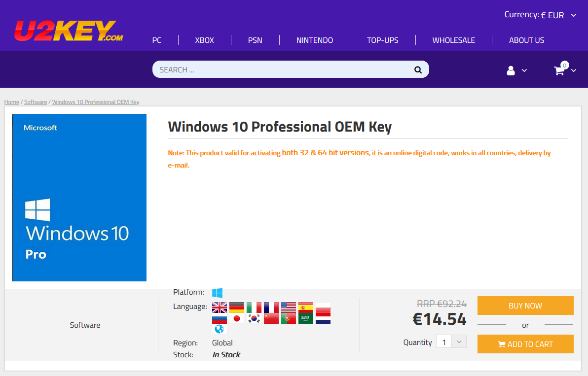The image size is (588, 376).
Task: Select the French flag language
Action: tap(271, 308)
